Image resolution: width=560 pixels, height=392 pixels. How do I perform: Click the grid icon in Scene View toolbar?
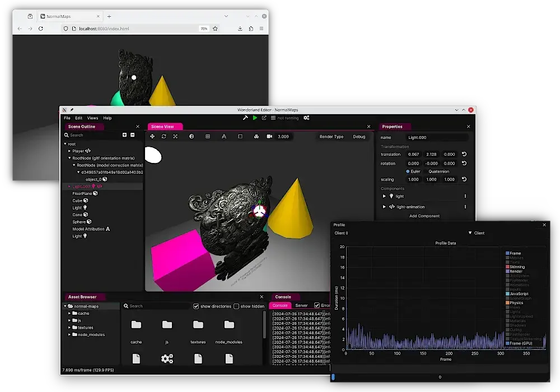[208, 136]
